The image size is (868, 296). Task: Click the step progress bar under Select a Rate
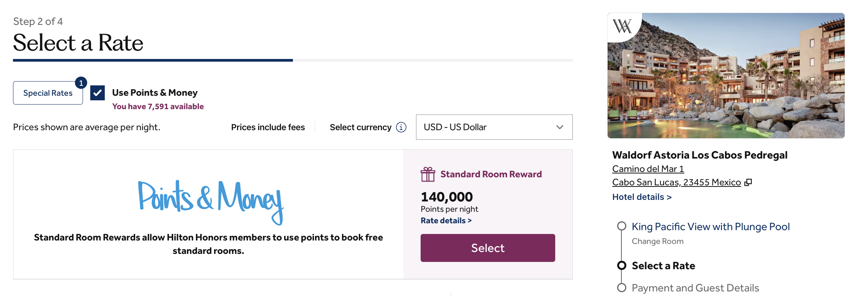click(293, 60)
